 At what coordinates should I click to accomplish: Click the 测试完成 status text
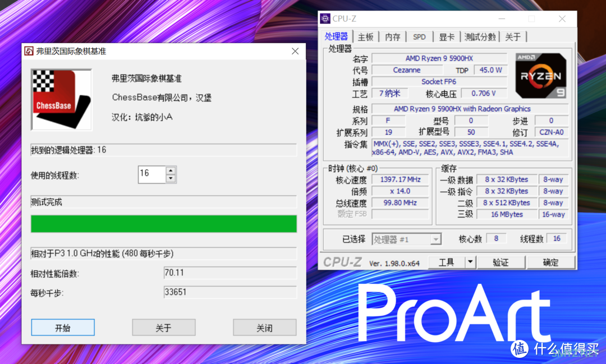(47, 202)
